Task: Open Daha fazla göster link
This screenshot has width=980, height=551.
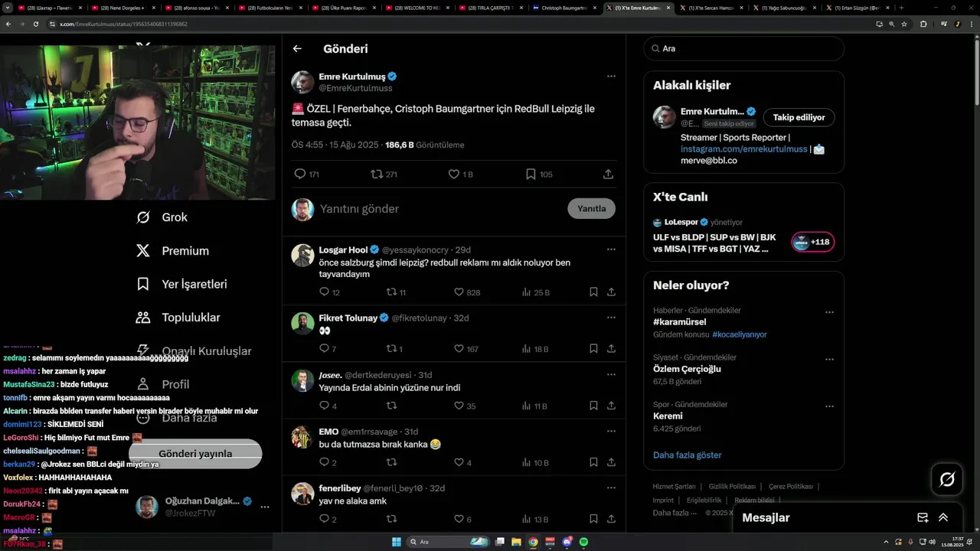Action: click(x=688, y=455)
